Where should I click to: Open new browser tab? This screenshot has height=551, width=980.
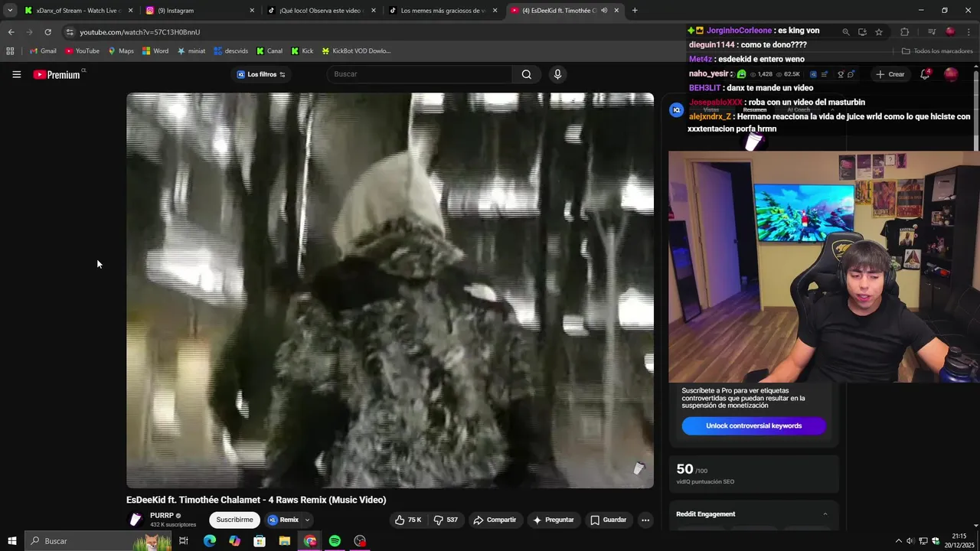(x=635, y=11)
